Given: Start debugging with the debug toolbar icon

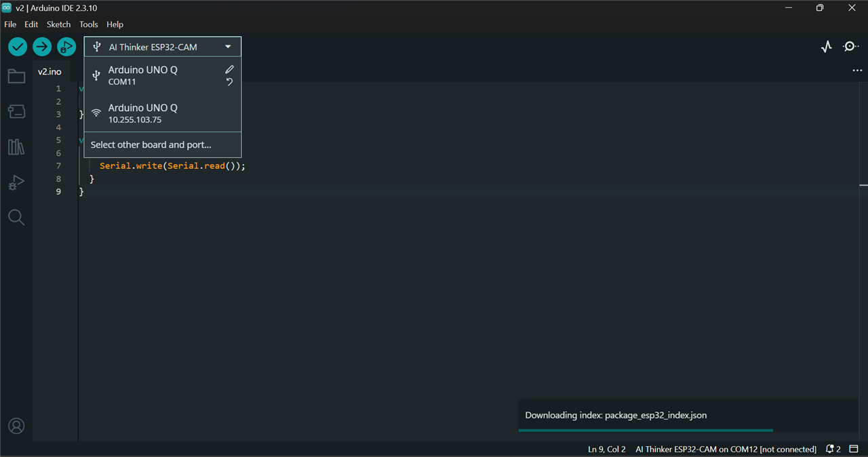Looking at the screenshot, I should tap(66, 47).
